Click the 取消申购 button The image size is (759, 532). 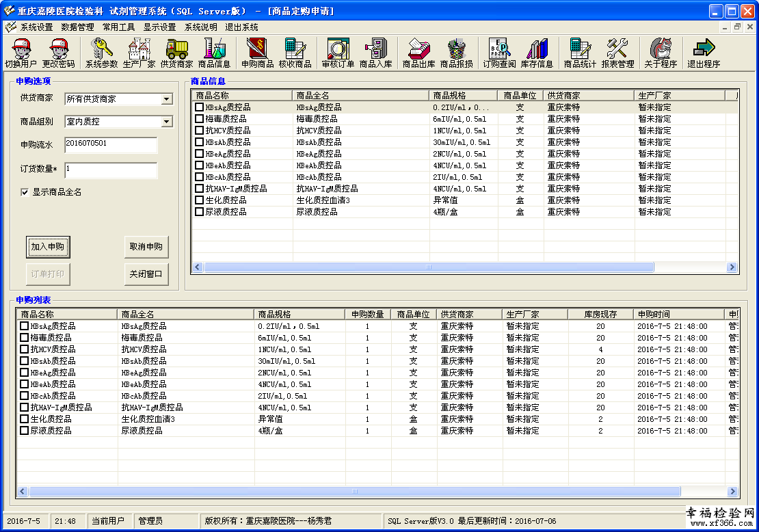point(146,247)
